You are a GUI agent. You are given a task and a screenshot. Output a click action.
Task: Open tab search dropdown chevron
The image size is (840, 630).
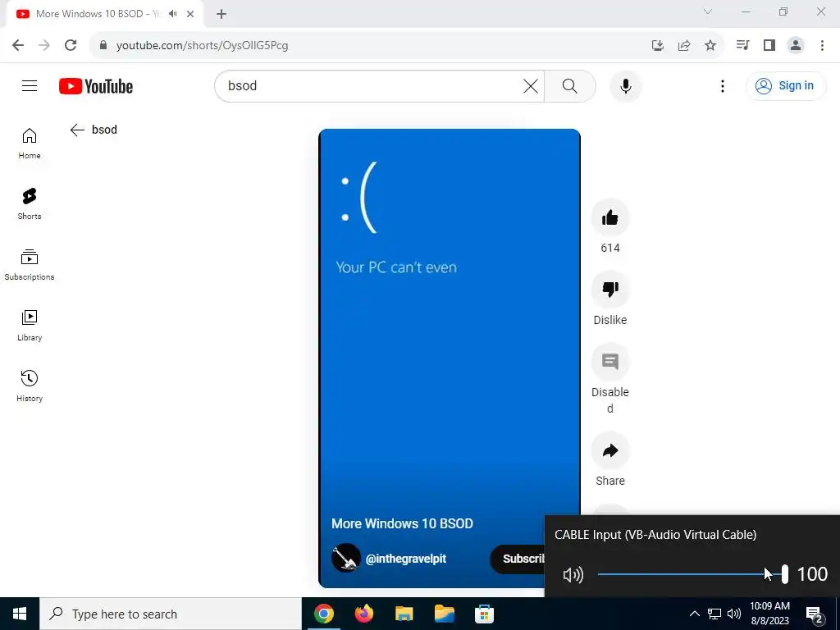click(708, 11)
